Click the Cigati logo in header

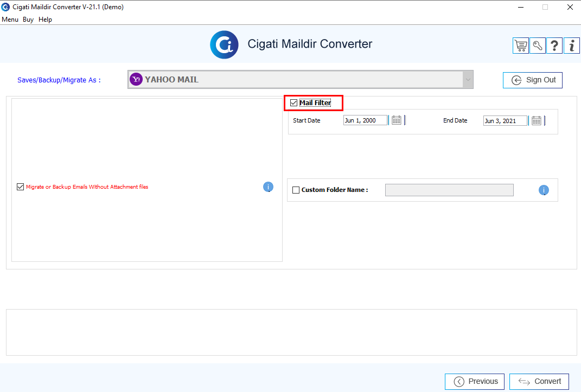(x=224, y=45)
